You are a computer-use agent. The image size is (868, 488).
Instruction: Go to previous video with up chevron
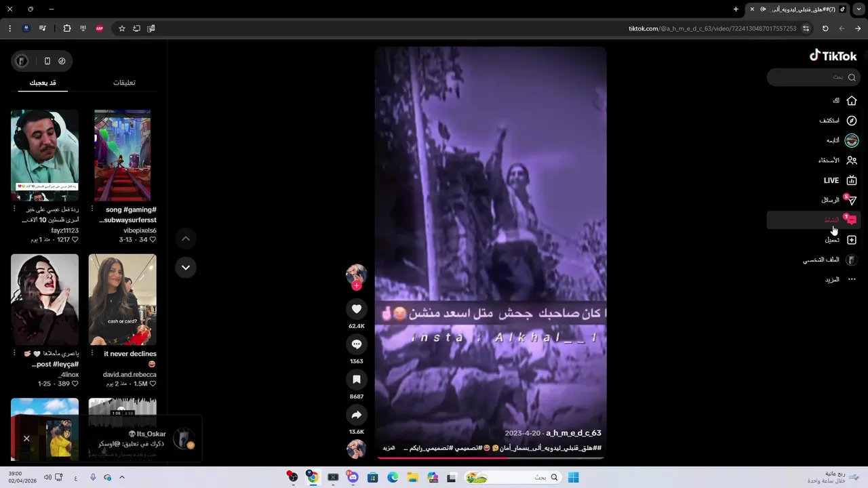click(x=185, y=239)
